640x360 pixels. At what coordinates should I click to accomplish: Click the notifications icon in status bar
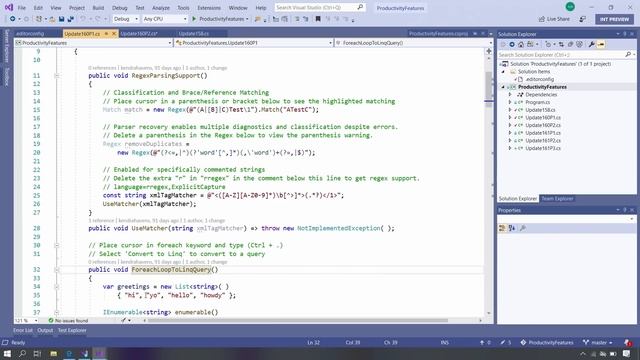628,342
